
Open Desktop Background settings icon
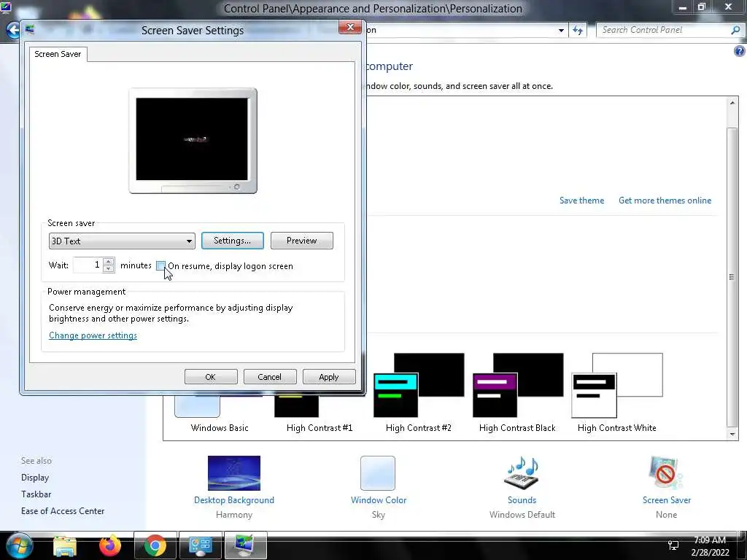pos(234,472)
